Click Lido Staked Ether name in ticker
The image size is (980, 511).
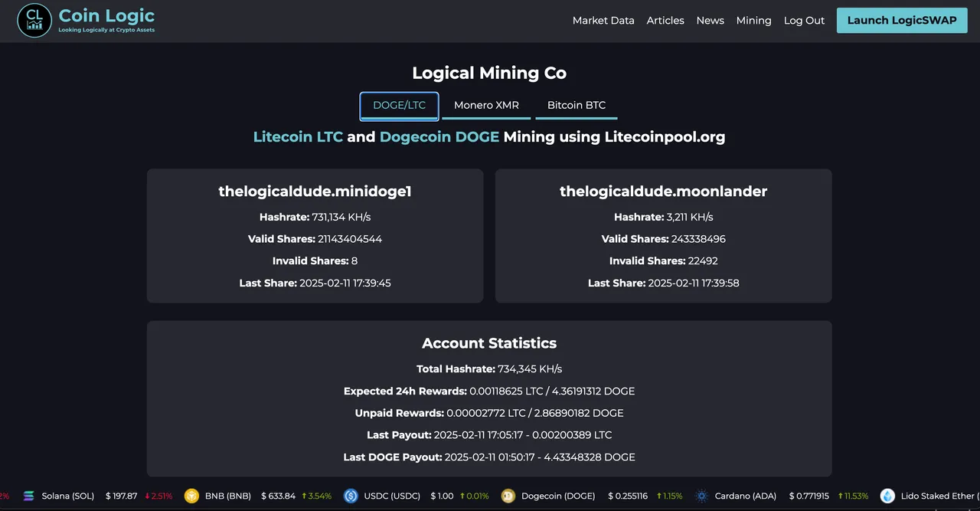click(940, 496)
